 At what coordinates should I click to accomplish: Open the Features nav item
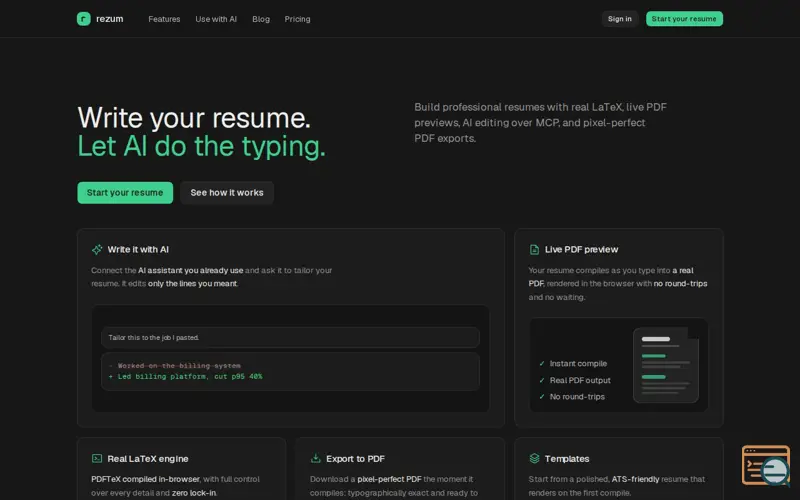coord(164,19)
